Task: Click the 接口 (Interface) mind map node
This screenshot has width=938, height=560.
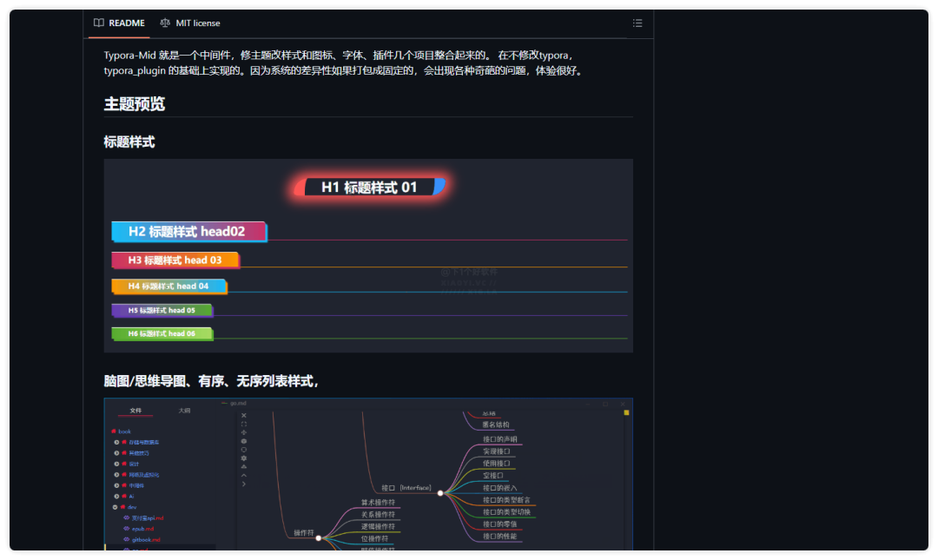Action: click(406, 488)
